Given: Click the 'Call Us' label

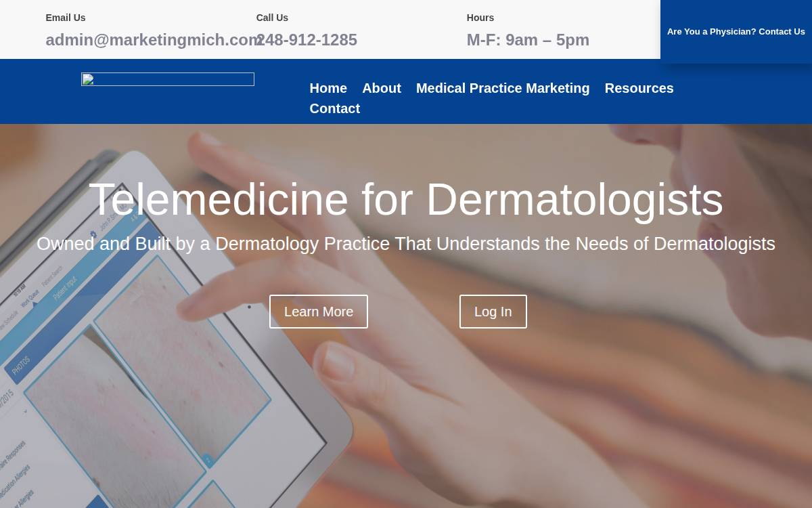Looking at the screenshot, I should [272, 18].
